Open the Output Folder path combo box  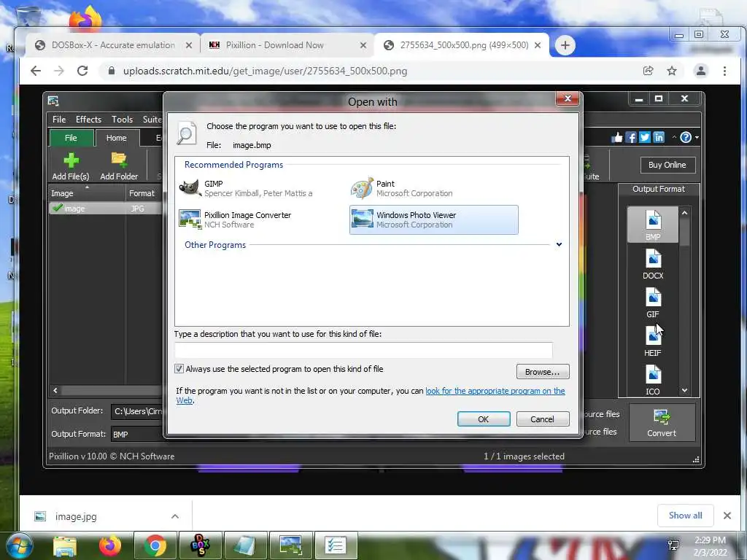click(x=136, y=411)
